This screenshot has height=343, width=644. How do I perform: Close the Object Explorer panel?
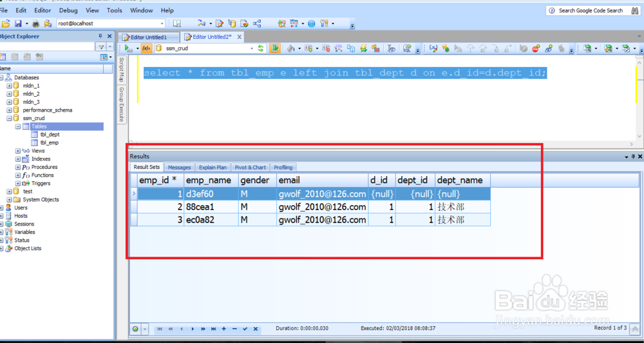click(109, 36)
